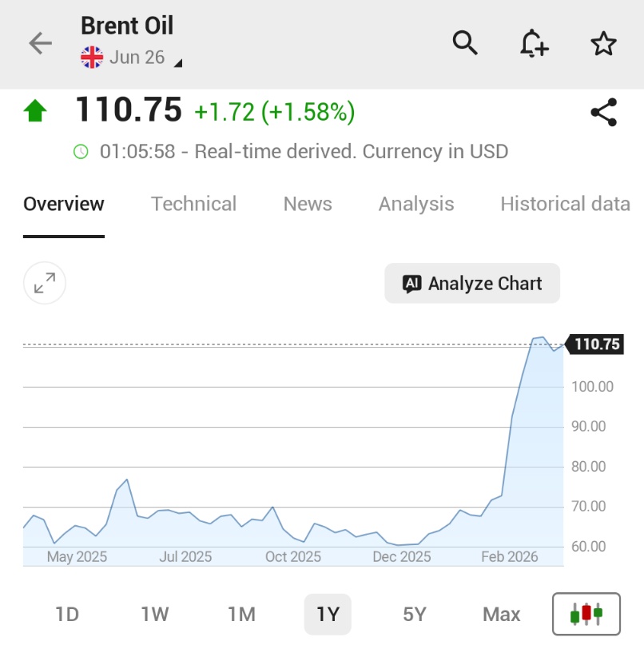Click the AI Analyze Chart button
Screen dimensions: 644x653
click(471, 283)
